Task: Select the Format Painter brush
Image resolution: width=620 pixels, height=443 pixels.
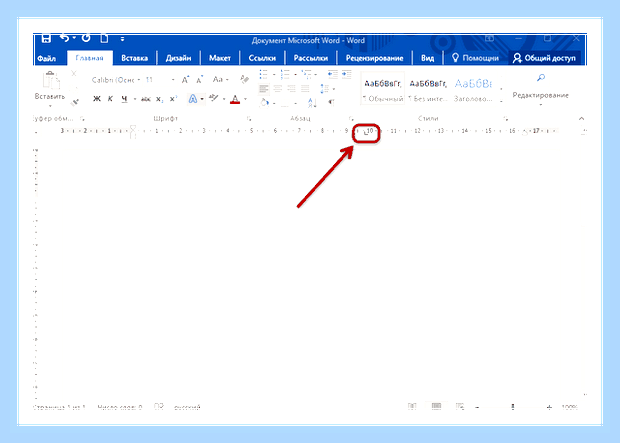Action: (x=74, y=102)
